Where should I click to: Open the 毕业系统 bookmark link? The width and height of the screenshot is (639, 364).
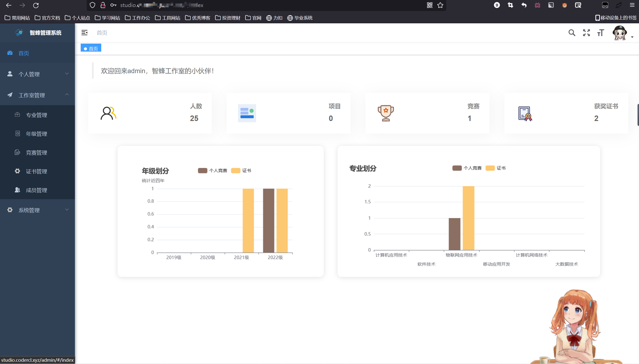[x=300, y=18]
